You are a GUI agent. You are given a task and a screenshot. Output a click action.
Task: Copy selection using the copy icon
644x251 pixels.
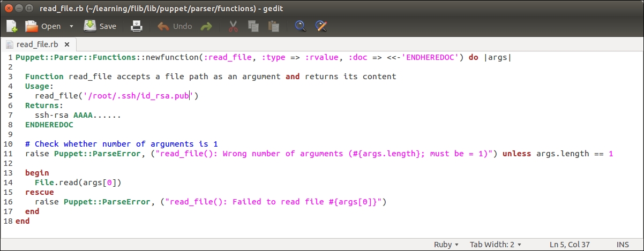coord(253,26)
